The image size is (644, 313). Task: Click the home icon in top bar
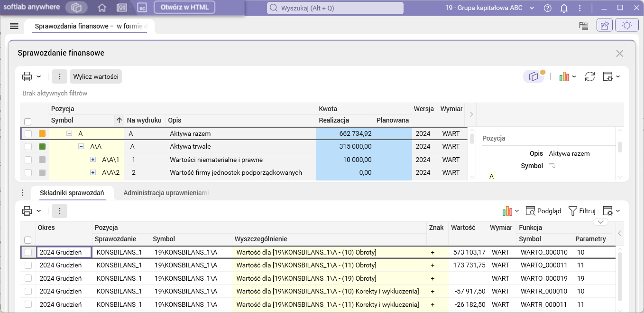101,8
